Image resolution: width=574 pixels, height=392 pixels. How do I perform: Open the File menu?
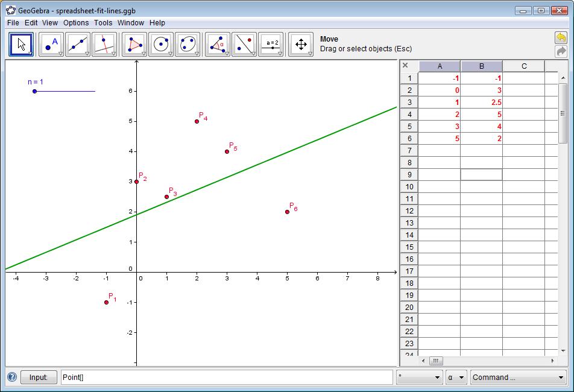pyautogui.click(x=13, y=23)
